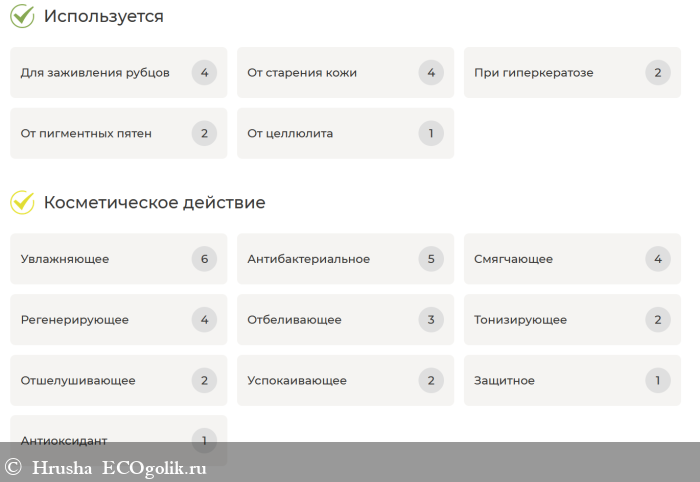The width and height of the screenshot is (700, 482).
Task: Click the yellow checkmark icon beside Косметическое действие
Action: pyautogui.click(x=22, y=202)
